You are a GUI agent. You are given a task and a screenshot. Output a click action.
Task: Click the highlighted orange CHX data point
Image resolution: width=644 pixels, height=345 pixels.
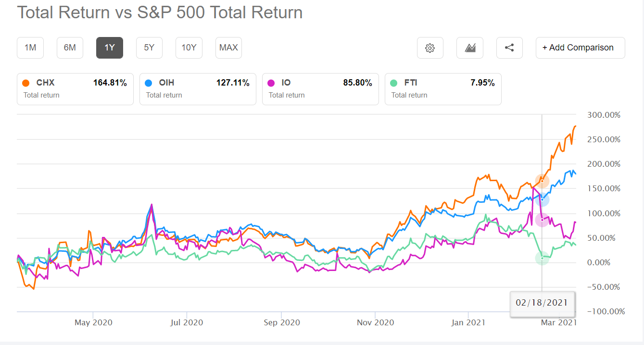(x=542, y=181)
